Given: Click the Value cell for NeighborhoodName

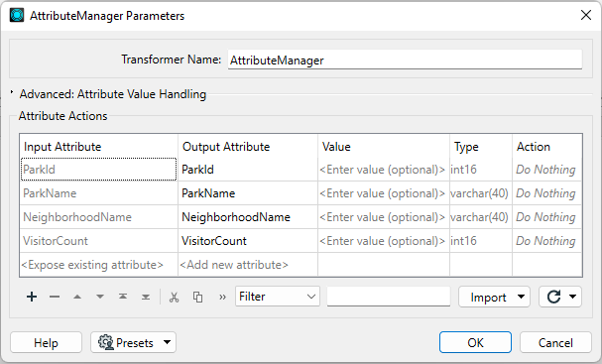Looking at the screenshot, I should pyautogui.click(x=384, y=217).
